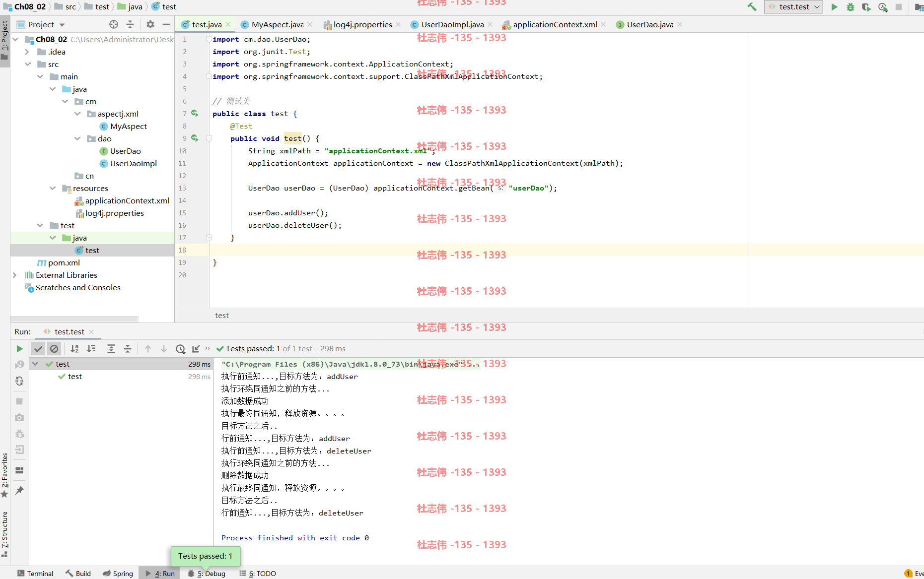Image resolution: width=924 pixels, height=579 pixels.
Task: Run test.test with green play icon
Action: point(835,7)
